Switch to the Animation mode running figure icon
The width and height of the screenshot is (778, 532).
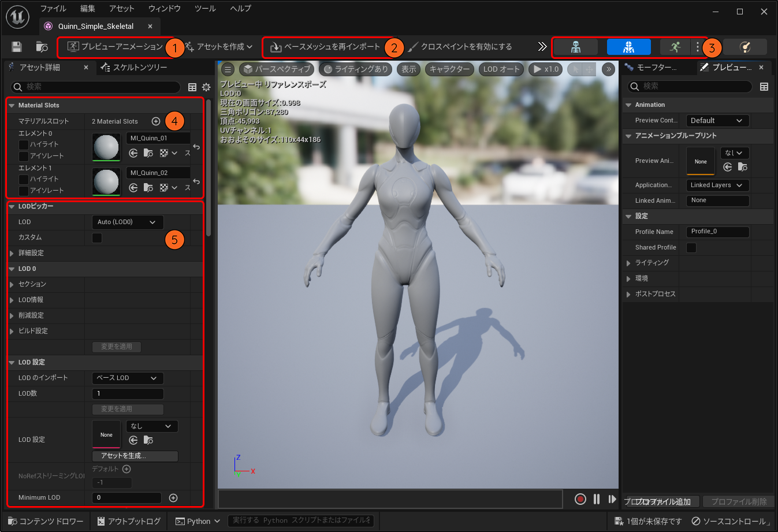675,47
